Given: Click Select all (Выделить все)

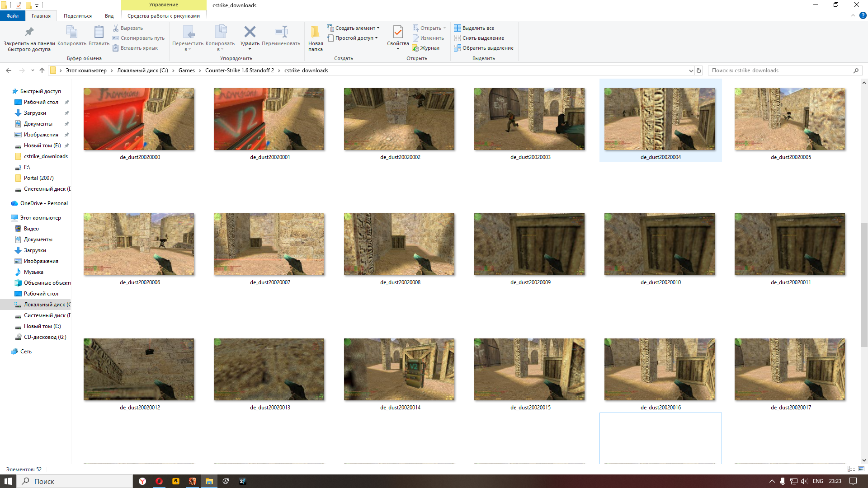Looking at the screenshot, I should point(478,28).
